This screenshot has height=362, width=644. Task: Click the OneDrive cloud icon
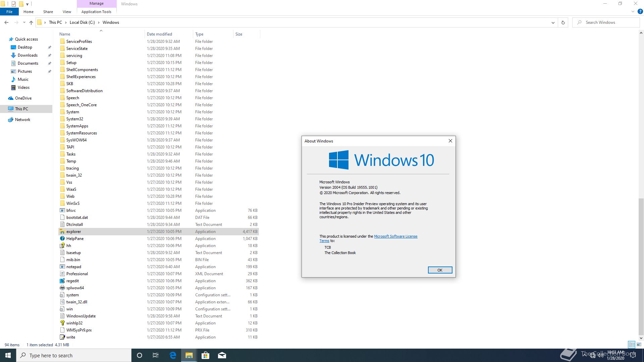tap(11, 98)
